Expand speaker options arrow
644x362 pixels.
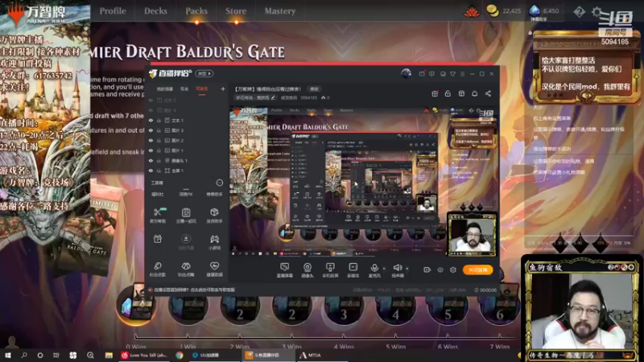tap(407, 269)
